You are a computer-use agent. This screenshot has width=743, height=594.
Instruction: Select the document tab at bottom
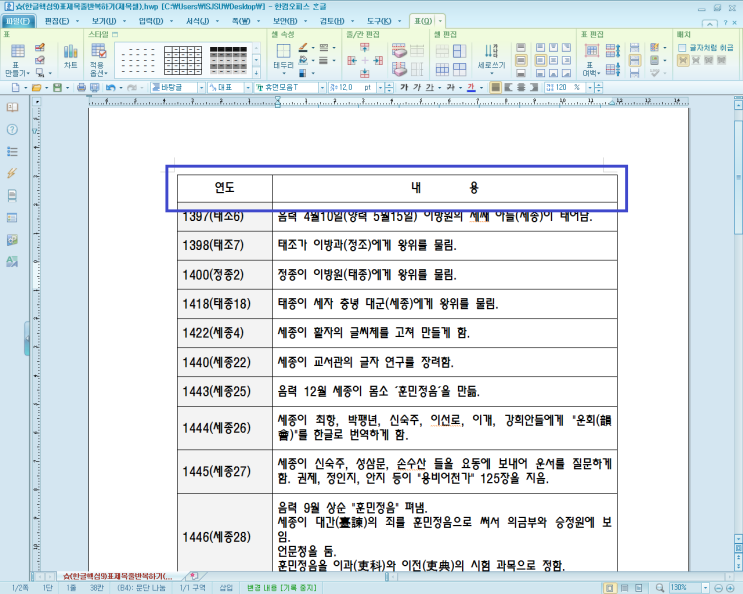tap(118, 576)
